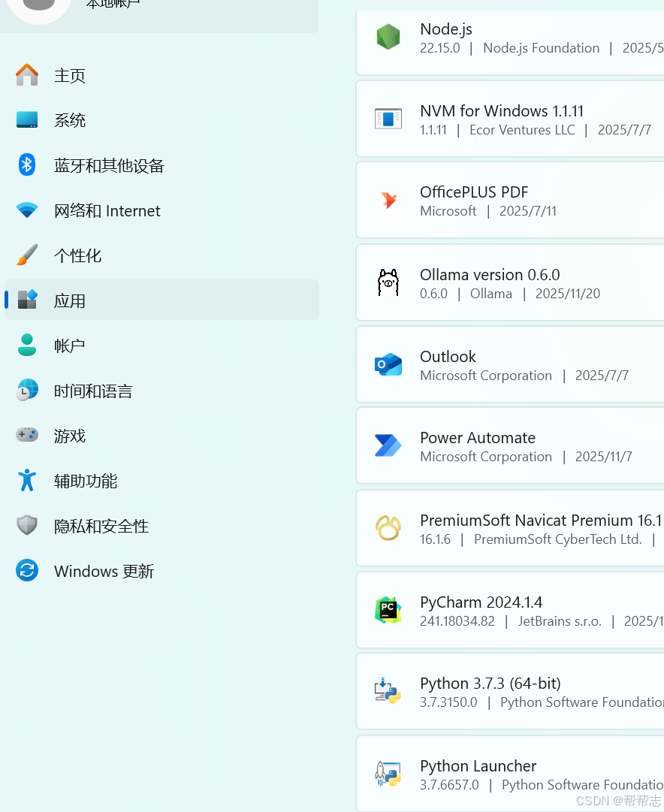Click the globe clock icon for 时间和语言
Viewport: 664px width, 812px height.
tap(27, 390)
